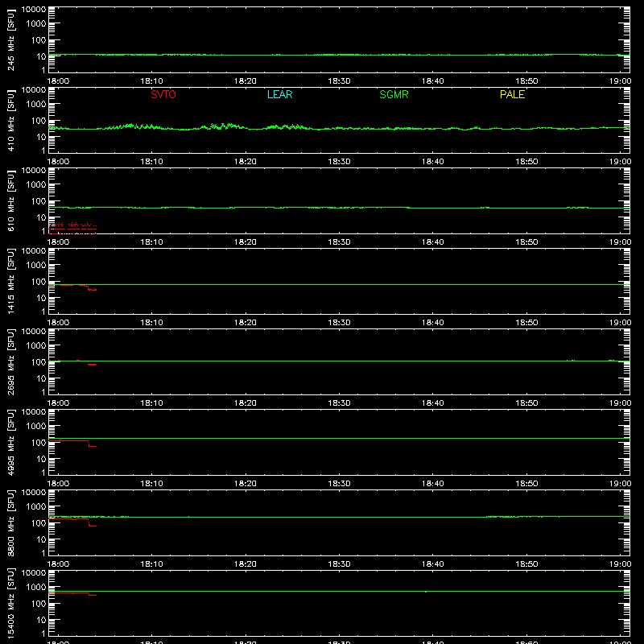Click the noisy green trace on 410 MHz plot
This screenshot has width=644, height=644.
pos(339,127)
